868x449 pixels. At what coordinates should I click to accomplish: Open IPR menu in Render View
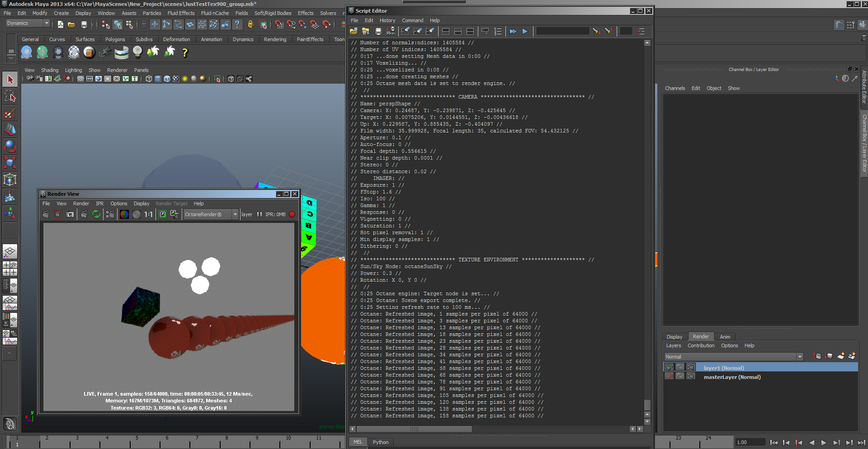(x=99, y=203)
